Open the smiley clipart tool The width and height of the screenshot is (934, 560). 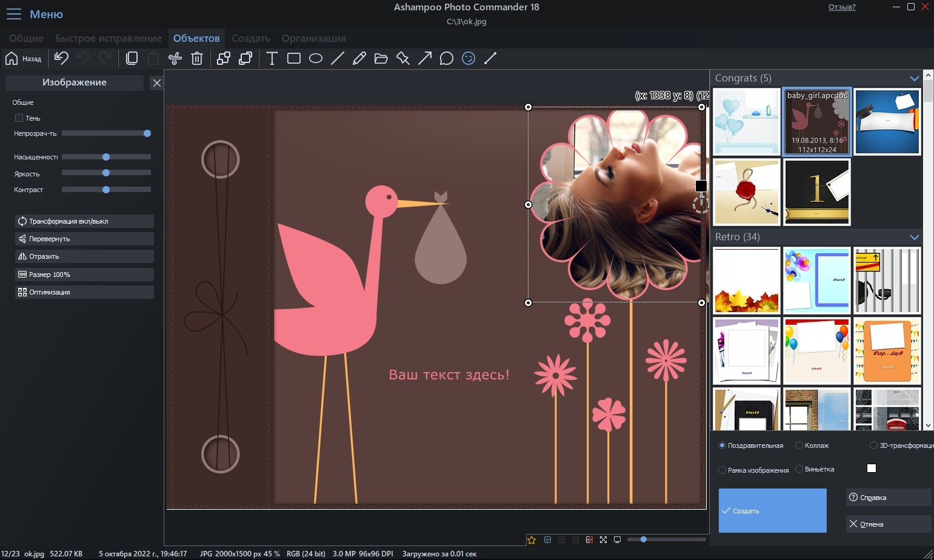point(469,58)
